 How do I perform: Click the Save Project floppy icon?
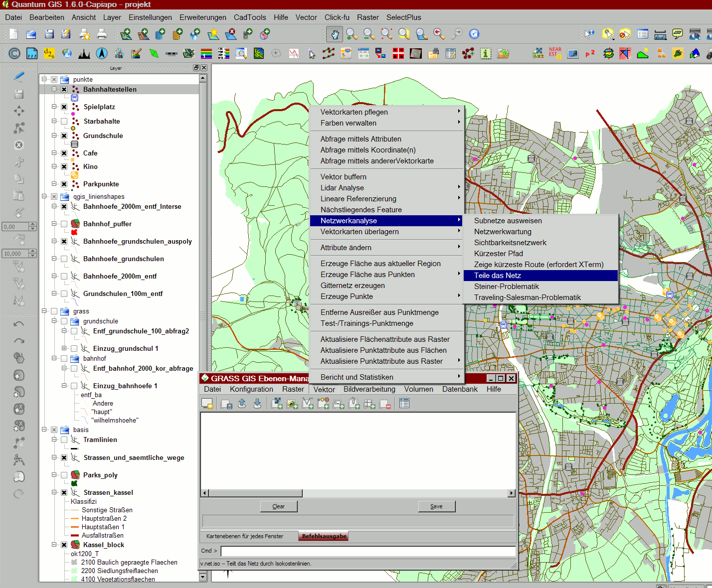tap(49, 34)
